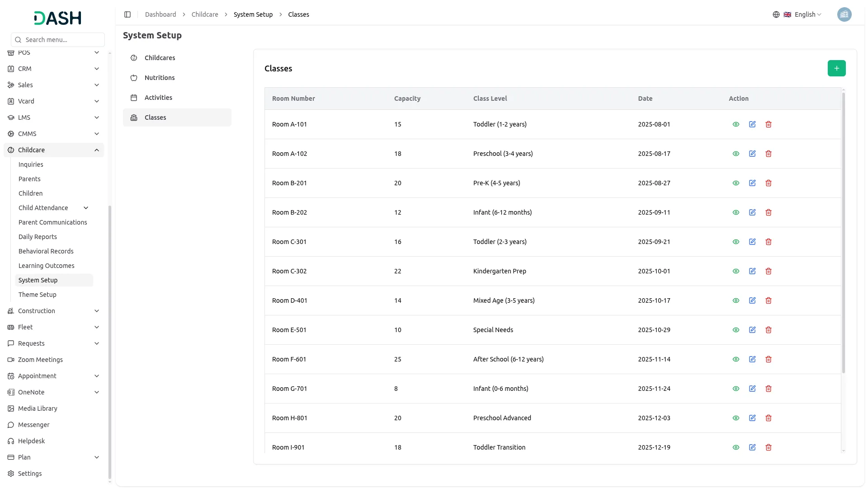868x488 pixels.
Task: Click the classes table vertical scrollbar
Action: (844, 233)
